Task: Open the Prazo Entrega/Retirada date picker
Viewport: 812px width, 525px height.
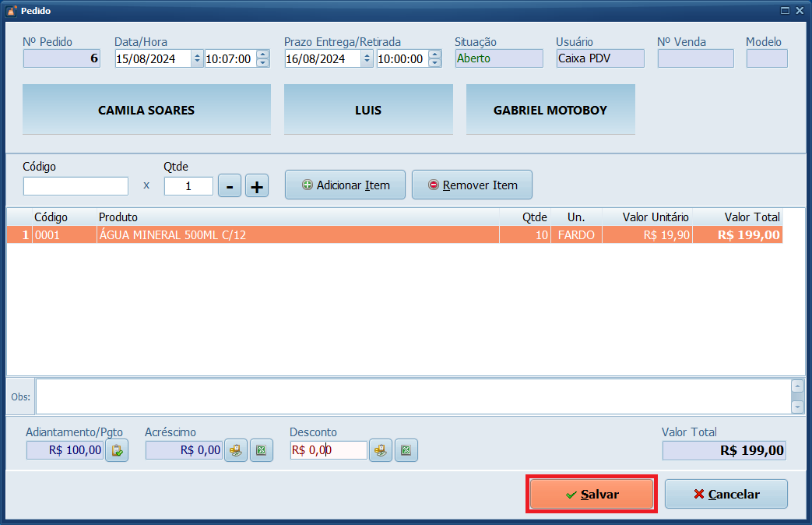Action: click(x=367, y=58)
